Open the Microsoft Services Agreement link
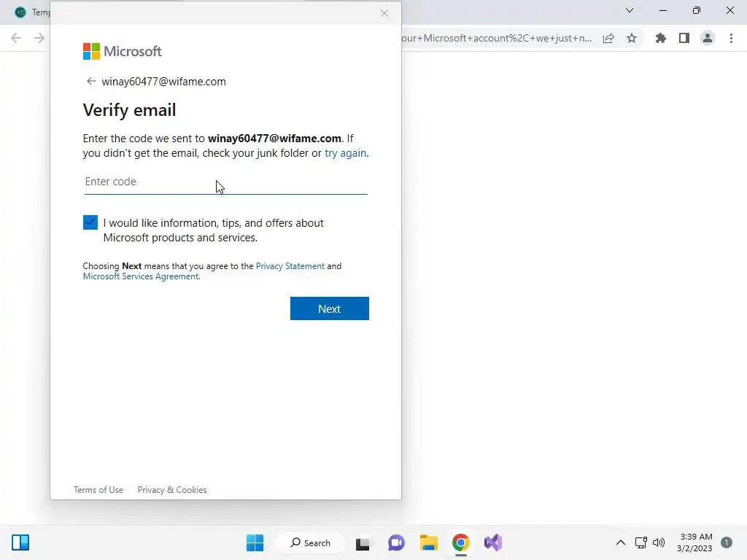The height and width of the screenshot is (560, 747). click(x=141, y=276)
